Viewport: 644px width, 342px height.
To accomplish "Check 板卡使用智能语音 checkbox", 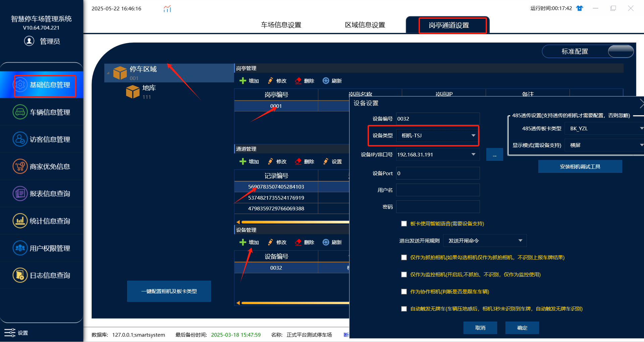I will click(x=404, y=224).
